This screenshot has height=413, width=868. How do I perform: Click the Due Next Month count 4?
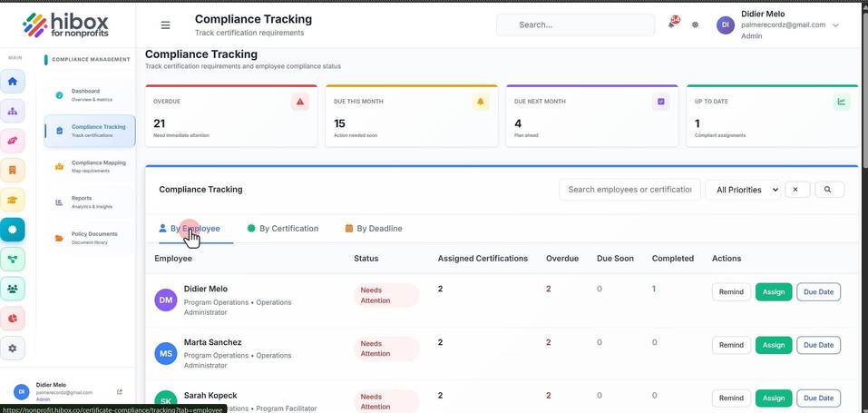(x=518, y=123)
